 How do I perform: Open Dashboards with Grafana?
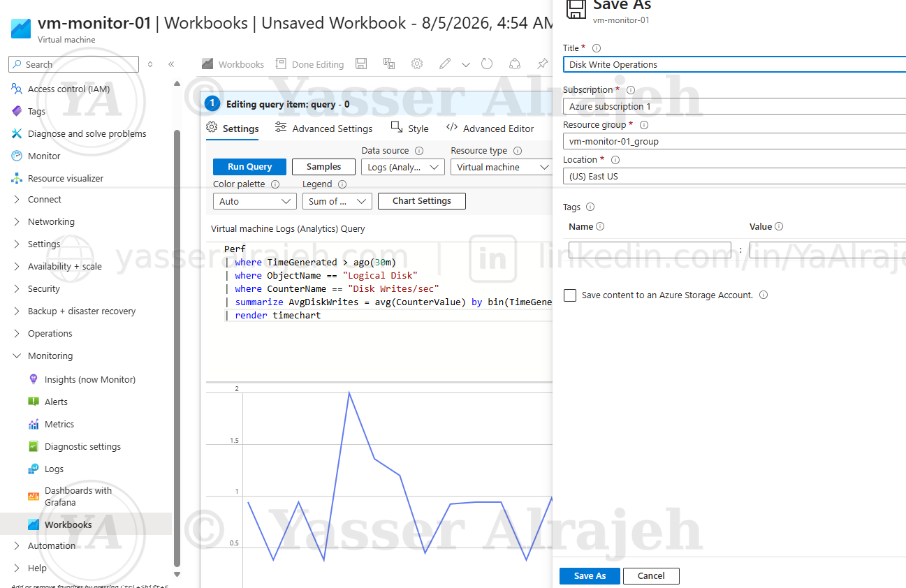coord(78,497)
